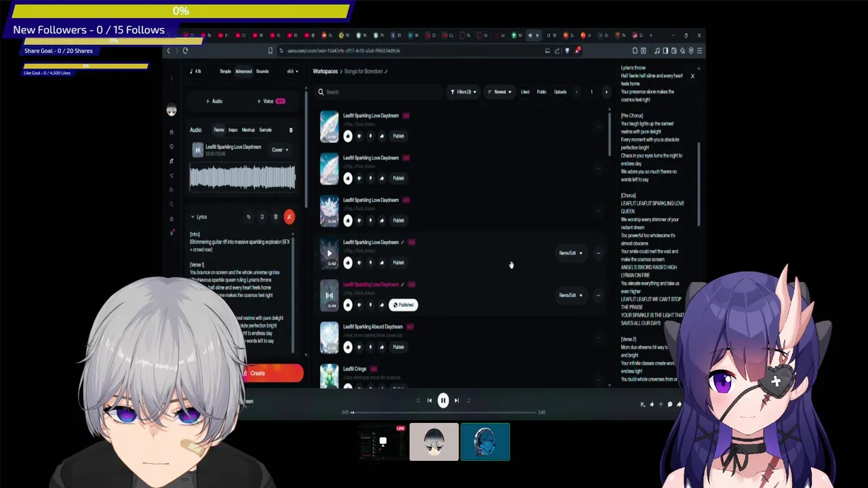Screen dimensions: 868x488
Task: Open the Explore compass icon in sidebar
Action: click(172, 146)
